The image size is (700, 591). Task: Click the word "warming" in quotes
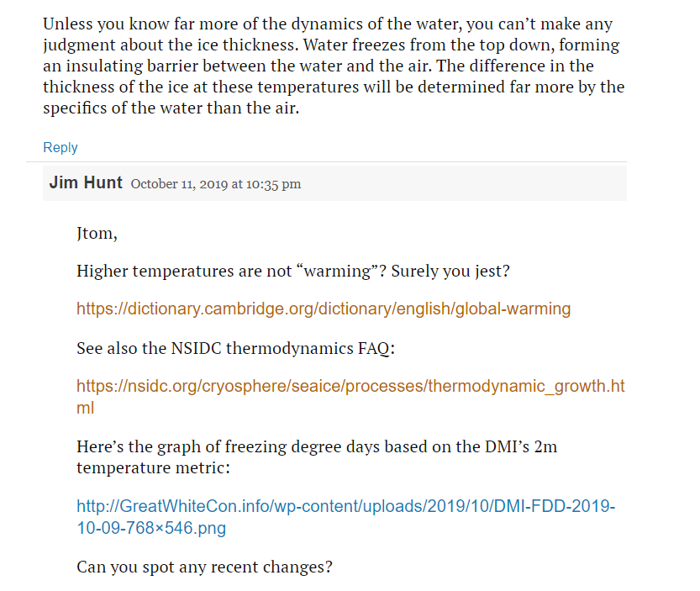pos(337,272)
